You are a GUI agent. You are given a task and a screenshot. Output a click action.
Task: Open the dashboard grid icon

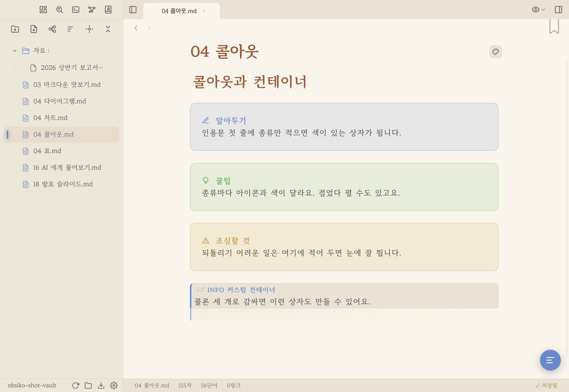43,9
